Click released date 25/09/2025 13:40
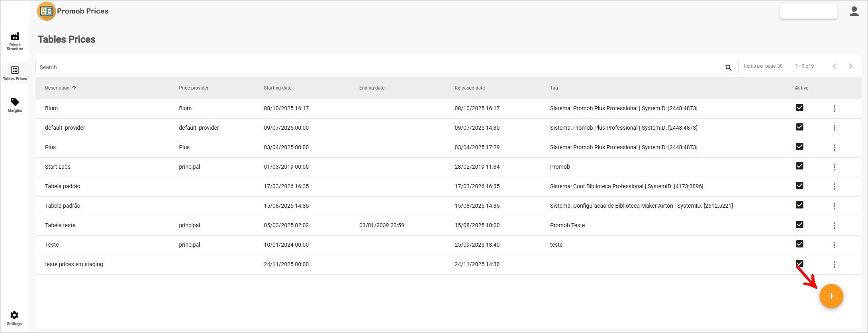 point(477,245)
